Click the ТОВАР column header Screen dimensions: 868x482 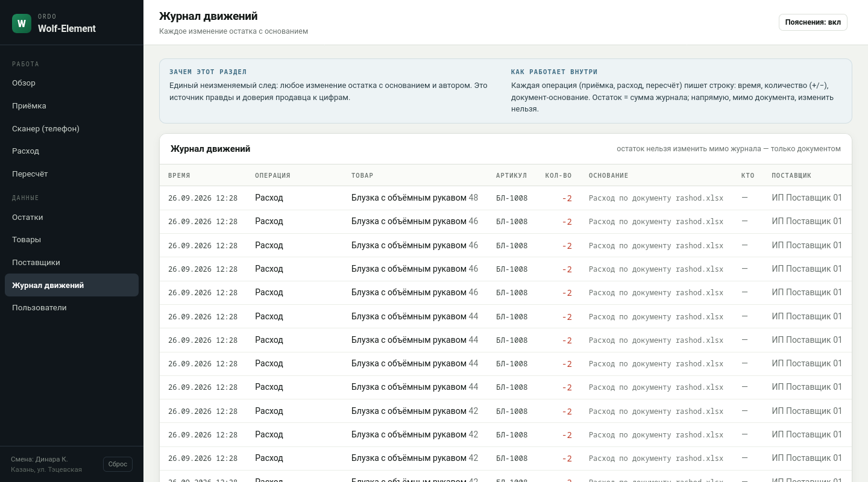tap(362, 175)
